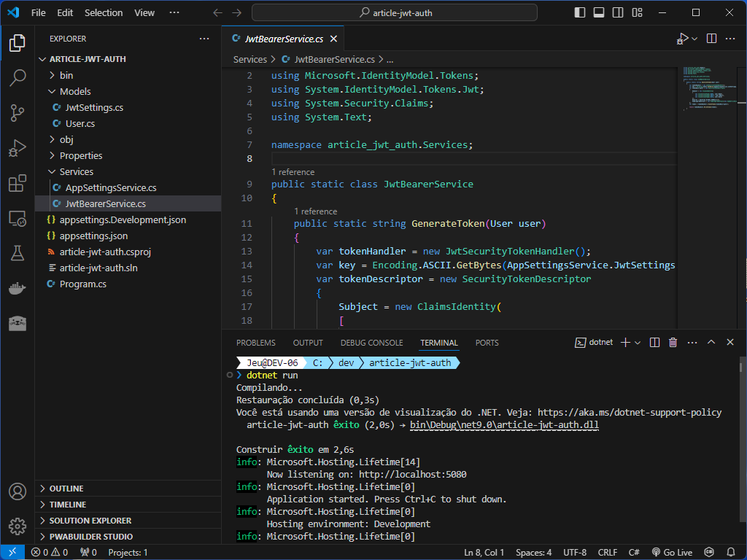Open the Accounts icon
747x560 pixels.
pyautogui.click(x=18, y=491)
